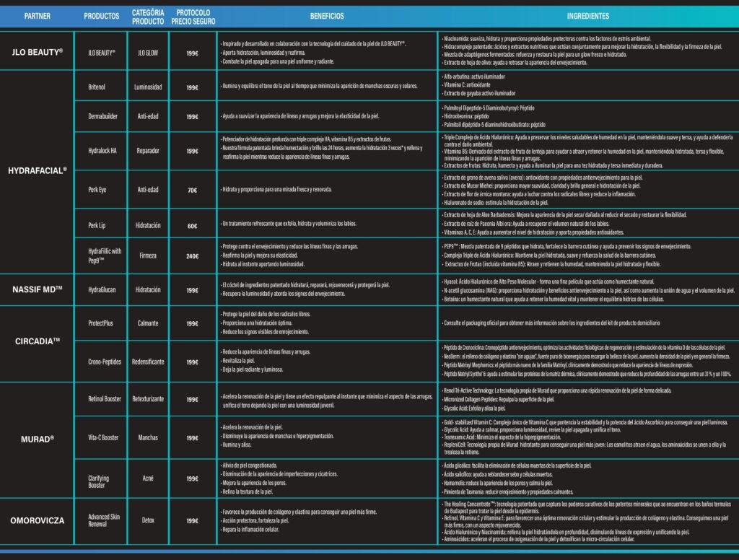Click the INGREDIENTES column header
739x560 pixels.
pyautogui.click(x=587, y=16)
